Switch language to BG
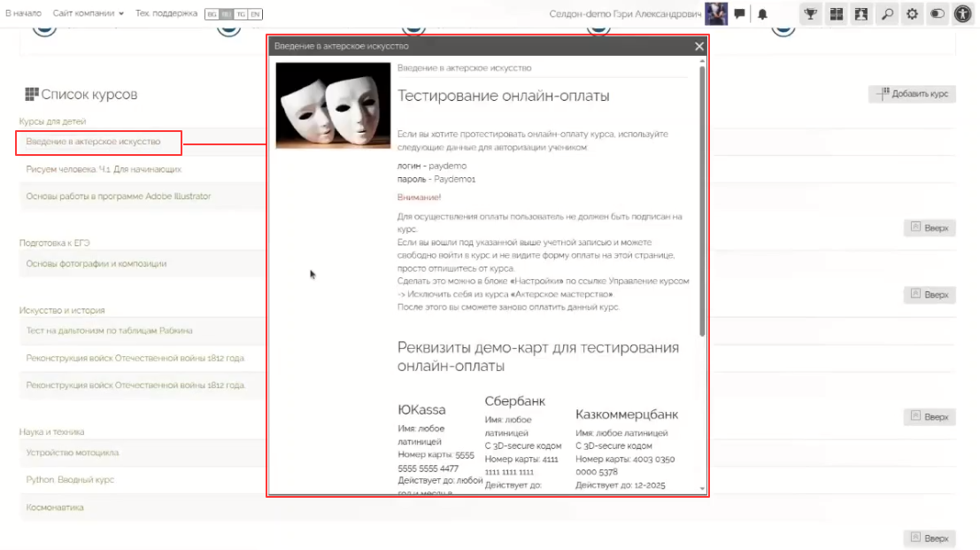The image size is (980, 550). 212,14
